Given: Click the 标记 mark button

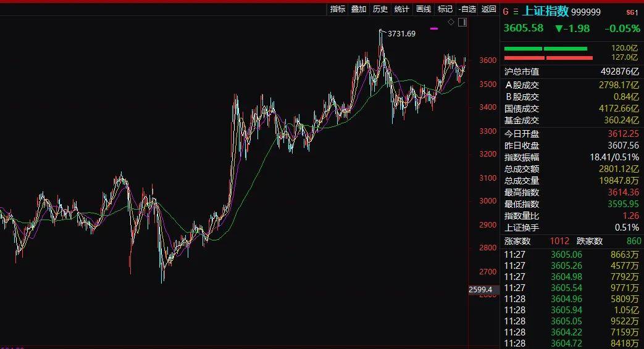Looking at the screenshot, I should (445, 9).
